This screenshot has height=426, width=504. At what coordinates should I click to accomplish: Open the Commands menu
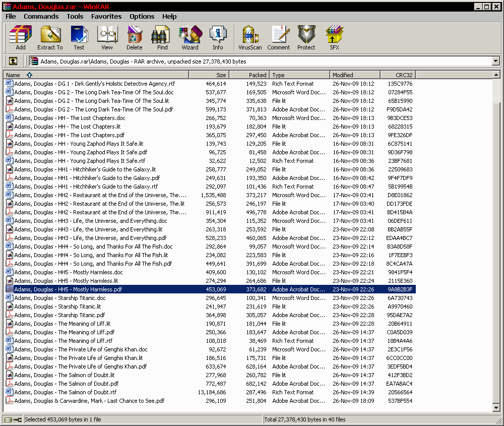click(x=41, y=17)
